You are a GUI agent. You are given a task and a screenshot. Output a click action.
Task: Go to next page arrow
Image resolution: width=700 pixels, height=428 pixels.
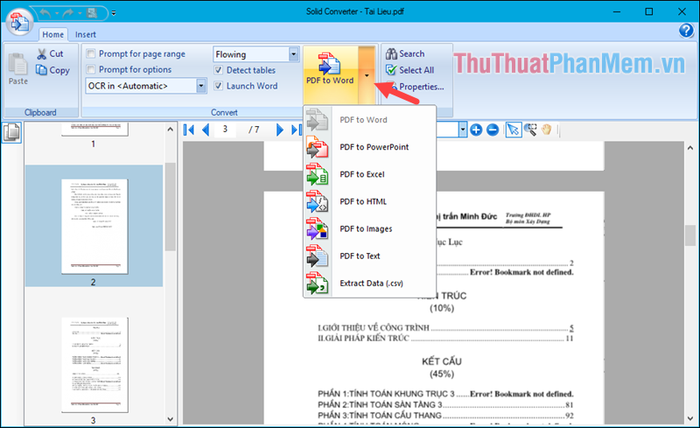coord(279,130)
